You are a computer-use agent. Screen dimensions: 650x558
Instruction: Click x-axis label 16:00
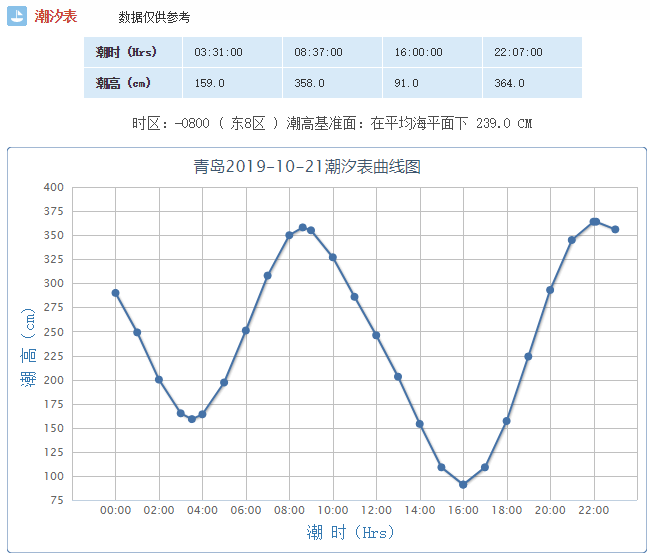pyautogui.click(x=463, y=510)
